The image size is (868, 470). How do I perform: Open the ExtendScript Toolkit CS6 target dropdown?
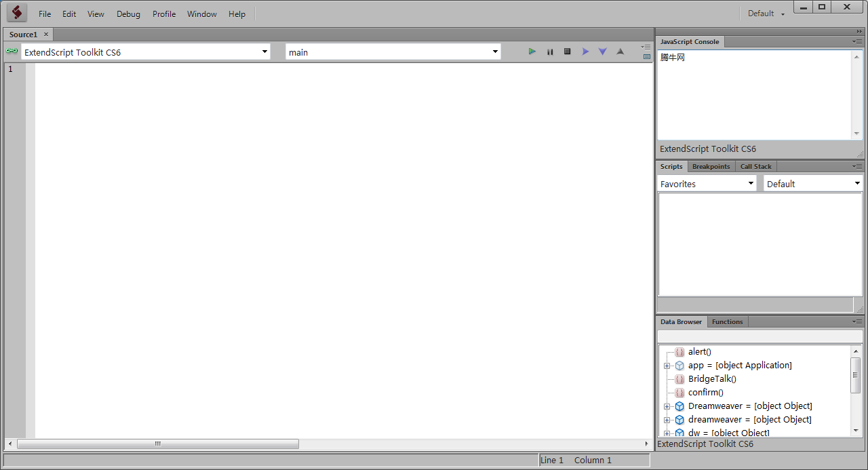coord(145,52)
